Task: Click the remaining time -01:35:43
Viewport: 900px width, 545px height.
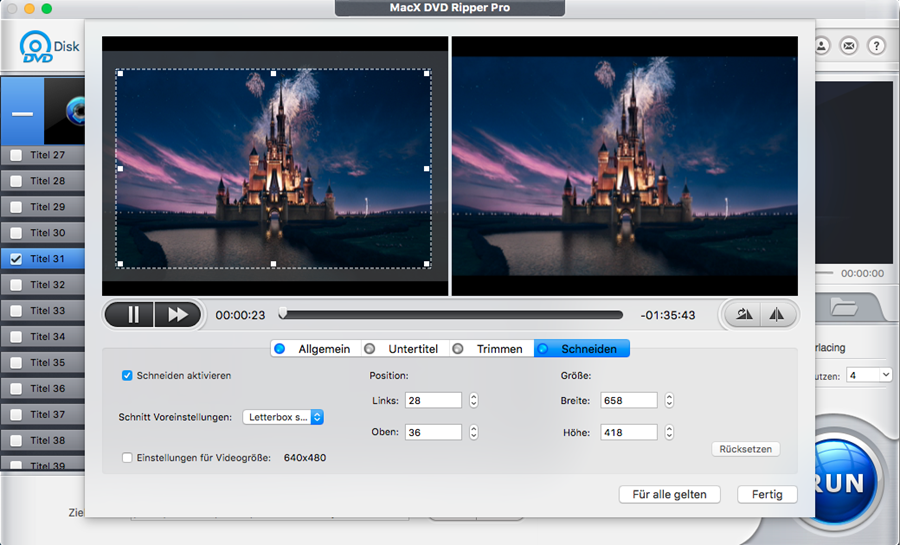Action: 668,315
